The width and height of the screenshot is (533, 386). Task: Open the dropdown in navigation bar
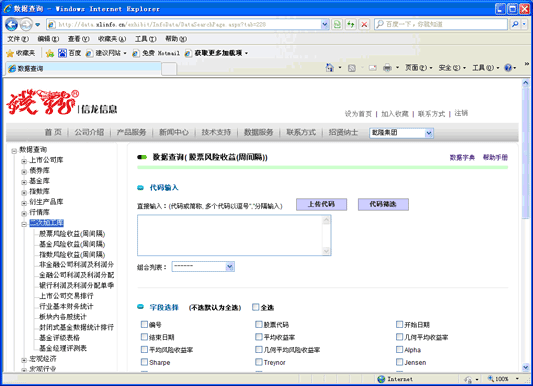[401, 133]
